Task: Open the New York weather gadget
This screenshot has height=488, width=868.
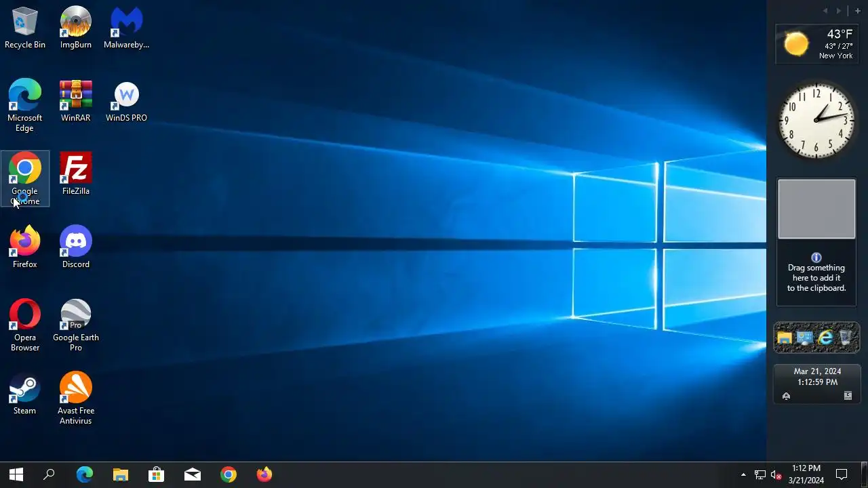Action: point(816,44)
